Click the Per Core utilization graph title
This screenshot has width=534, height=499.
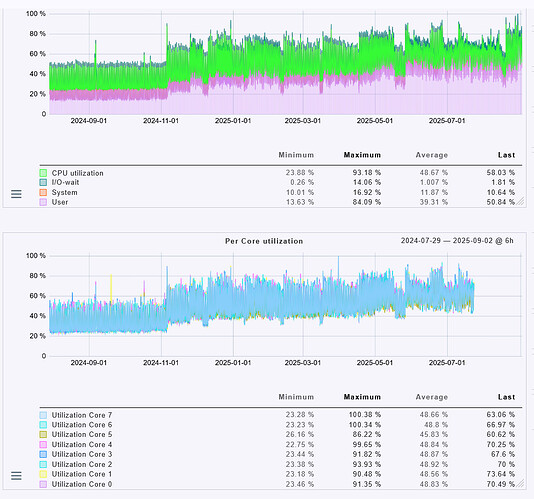pos(264,241)
